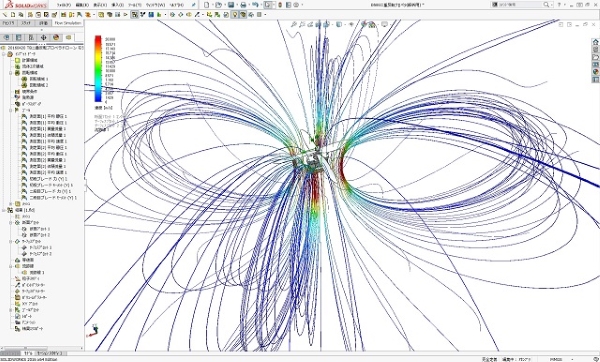Collapse the 結果 results node in the tree
Viewport: 600px width, 362px height.
point(4,210)
